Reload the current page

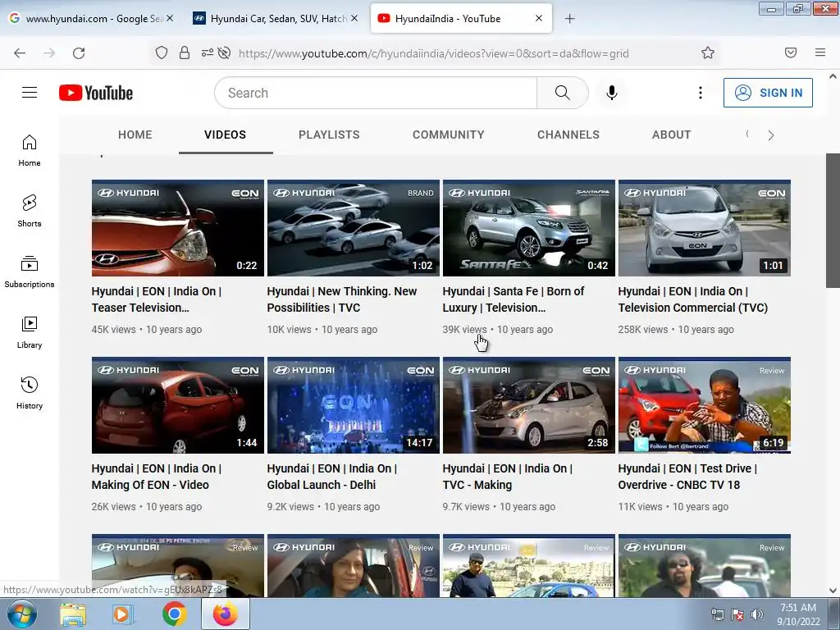(79, 53)
